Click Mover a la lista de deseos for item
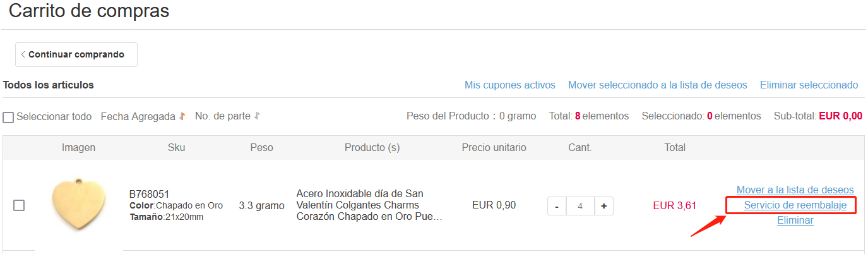 click(795, 190)
